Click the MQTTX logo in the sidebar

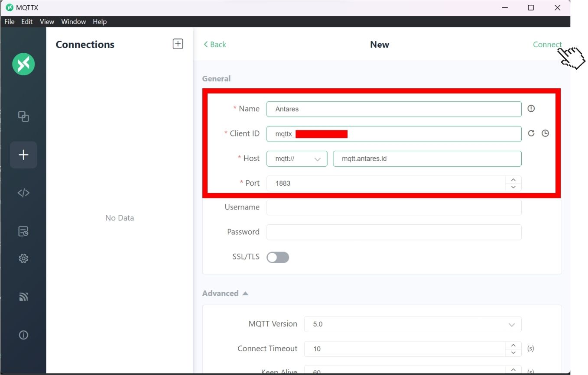(23, 64)
